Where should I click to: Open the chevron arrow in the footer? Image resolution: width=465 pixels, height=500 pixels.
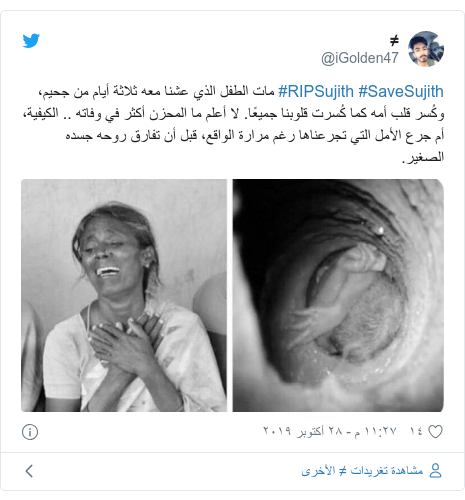[29, 471]
